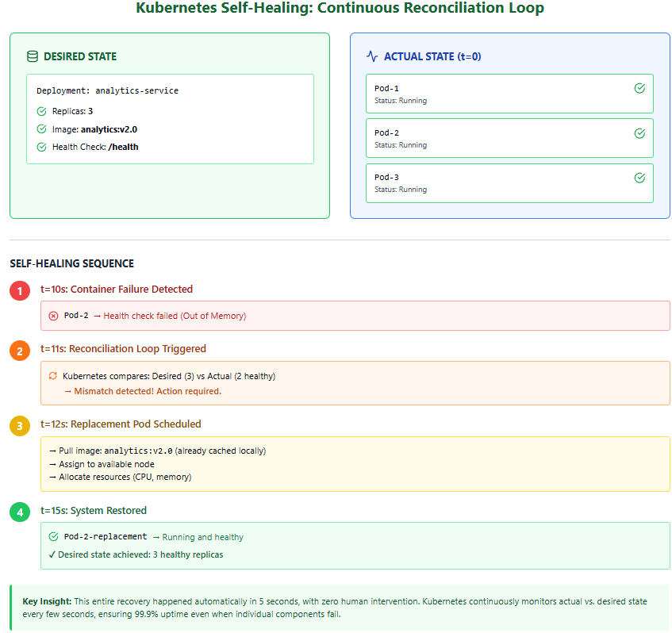
Task: Click the red X icon by Pod-2 failure
Action: pos(53,316)
